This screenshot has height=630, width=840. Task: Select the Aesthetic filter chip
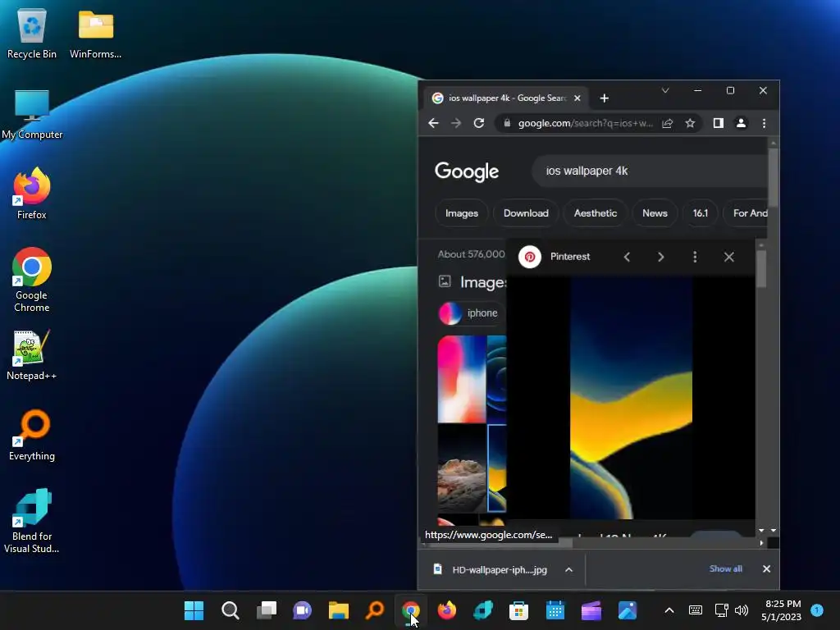tap(596, 213)
